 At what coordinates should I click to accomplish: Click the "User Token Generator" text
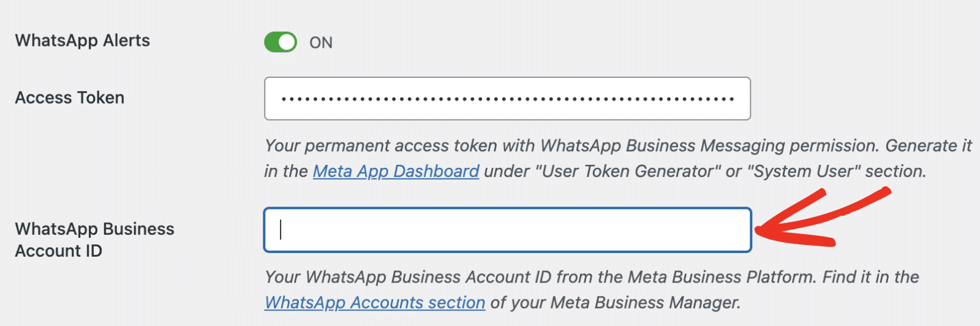tap(627, 172)
